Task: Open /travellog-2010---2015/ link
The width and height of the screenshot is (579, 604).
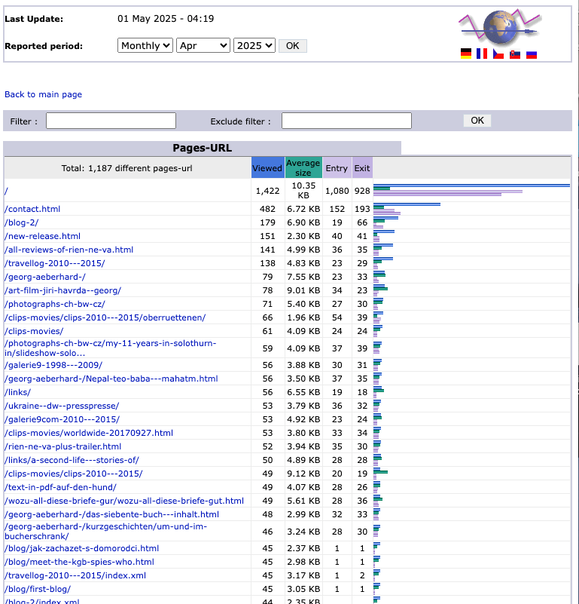Action: point(55,263)
